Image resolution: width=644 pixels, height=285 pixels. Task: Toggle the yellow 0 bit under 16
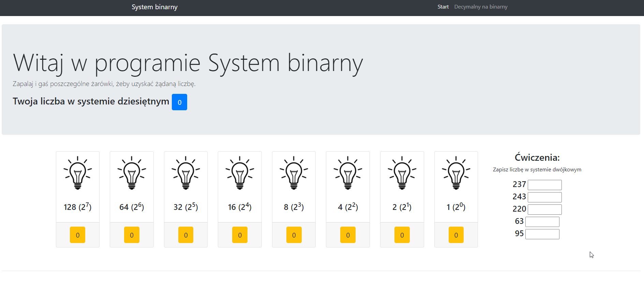click(240, 235)
